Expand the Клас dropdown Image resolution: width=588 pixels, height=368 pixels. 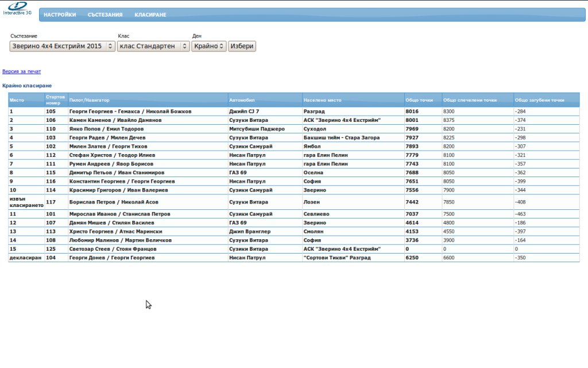tap(153, 46)
